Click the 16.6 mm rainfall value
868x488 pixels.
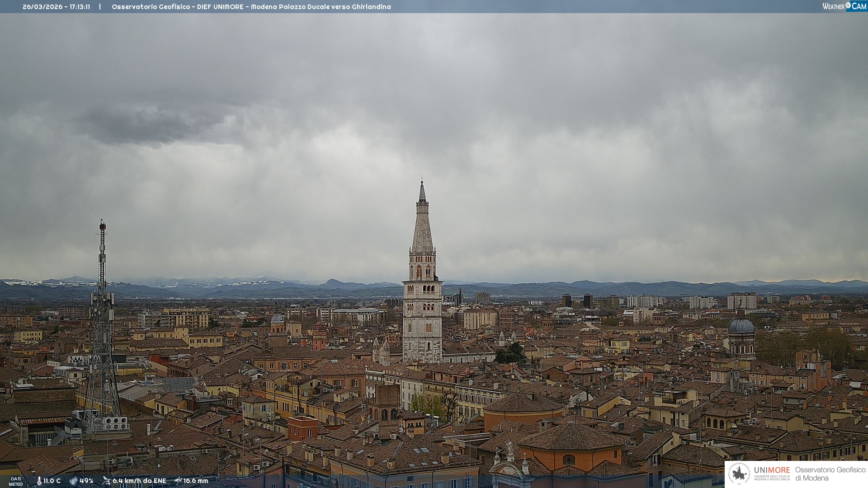196,481
